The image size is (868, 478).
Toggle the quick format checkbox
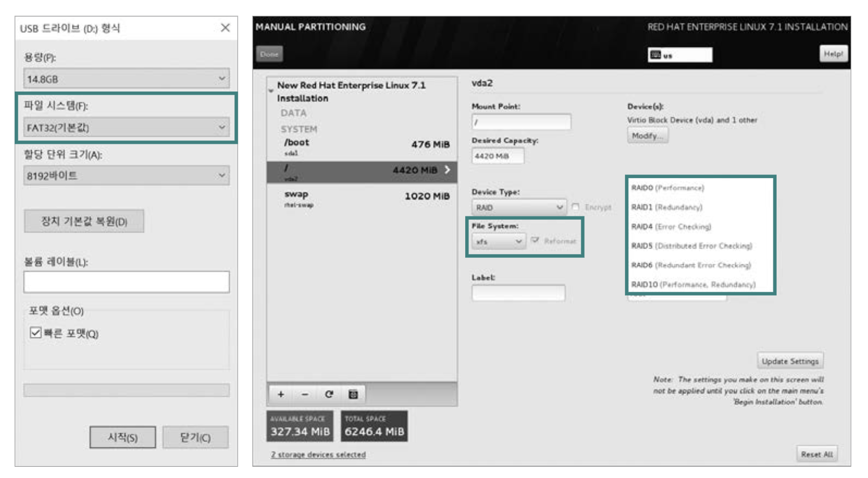click(35, 333)
